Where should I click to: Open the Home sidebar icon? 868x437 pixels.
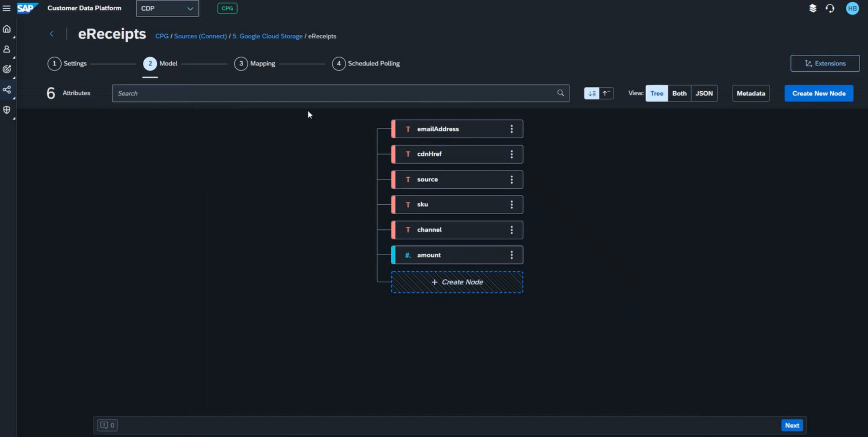[7, 28]
